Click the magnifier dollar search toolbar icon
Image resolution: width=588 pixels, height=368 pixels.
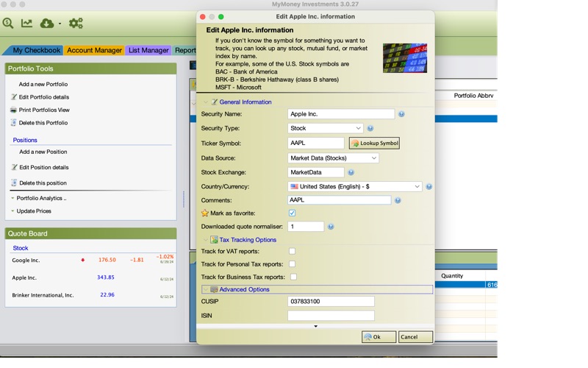[x=8, y=24]
